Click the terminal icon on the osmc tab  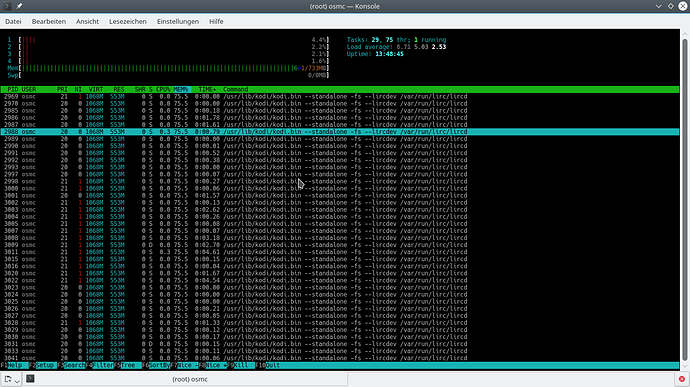pos(30,379)
